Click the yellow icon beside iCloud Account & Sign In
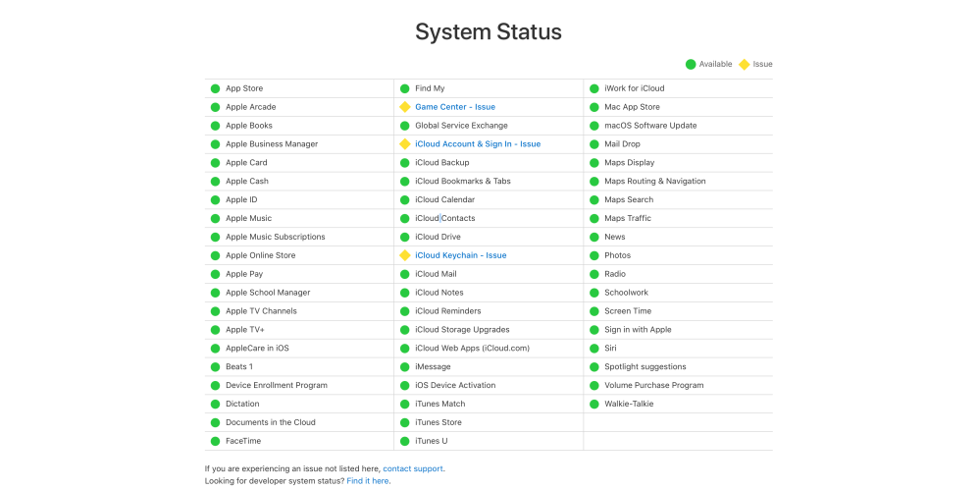This screenshot has width=980, height=490. (x=404, y=144)
